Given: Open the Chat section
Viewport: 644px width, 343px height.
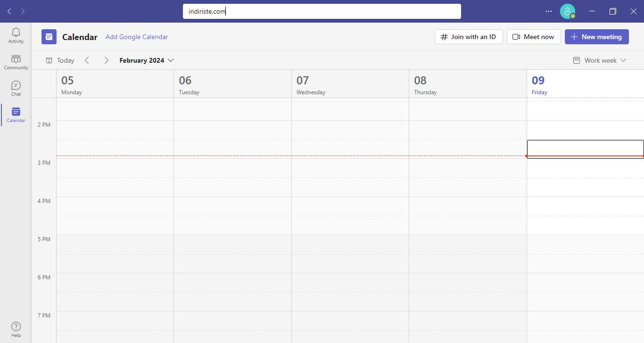Looking at the screenshot, I should click(16, 88).
